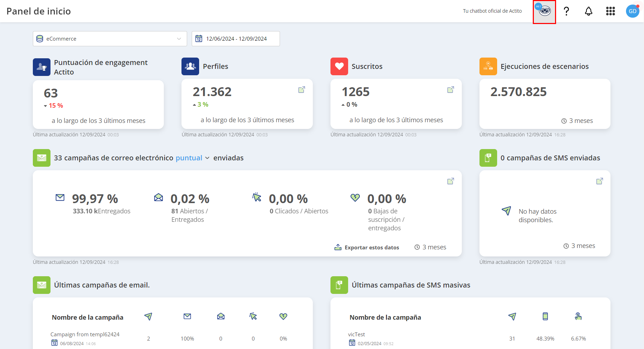
Task: Click the 63 engagement score value
Action: pos(51,93)
